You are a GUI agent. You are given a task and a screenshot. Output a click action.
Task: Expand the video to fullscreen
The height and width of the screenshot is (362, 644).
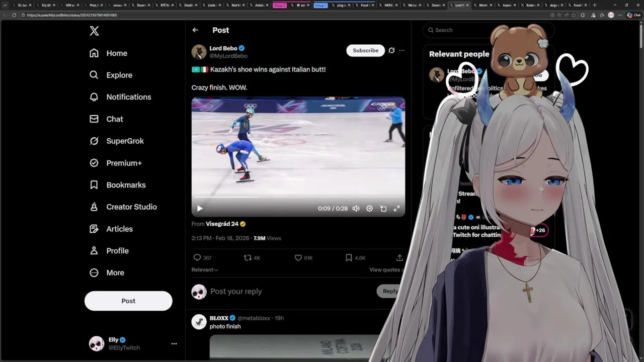(x=396, y=208)
